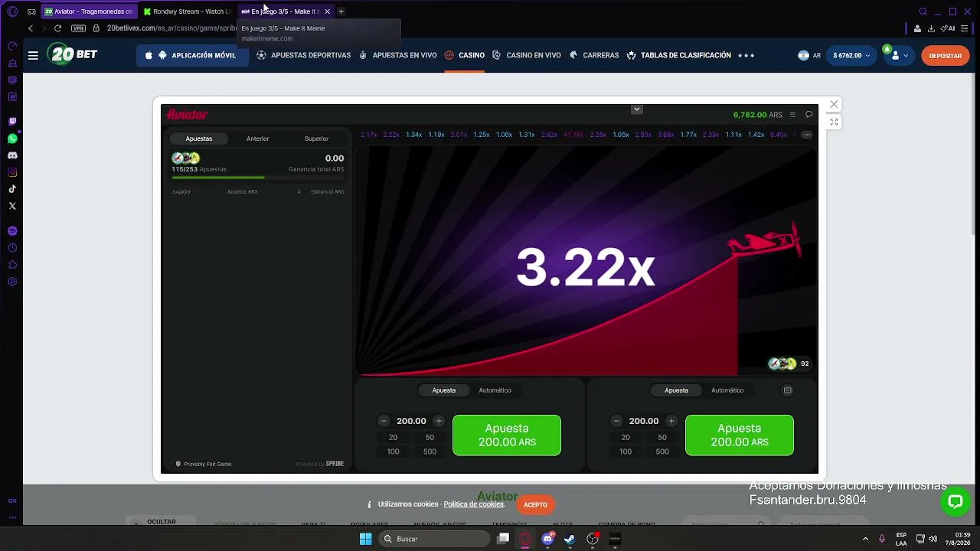Expand the balance $ 6762.00 dropdown
This screenshot has height=551, width=980.
pyautogui.click(x=851, y=55)
